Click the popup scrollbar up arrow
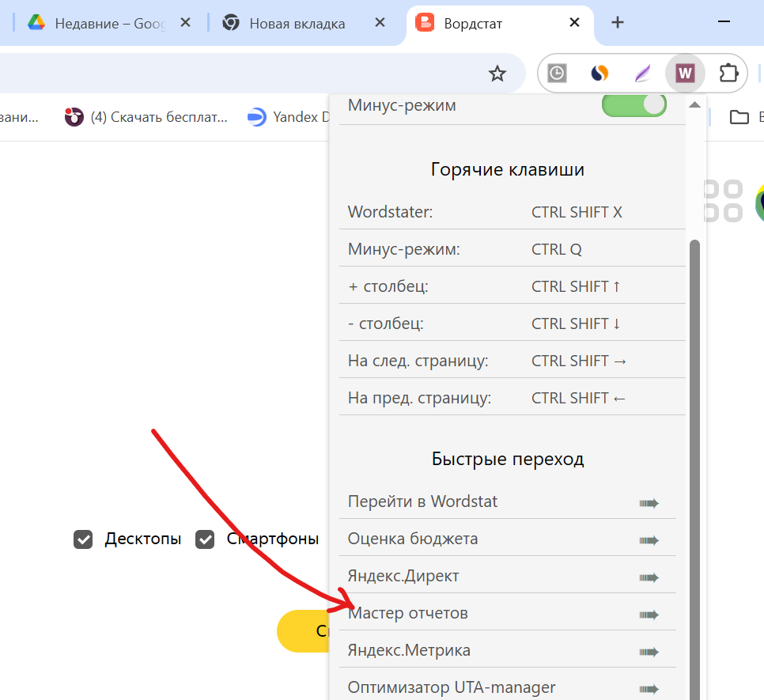764x700 pixels. [694, 105]
